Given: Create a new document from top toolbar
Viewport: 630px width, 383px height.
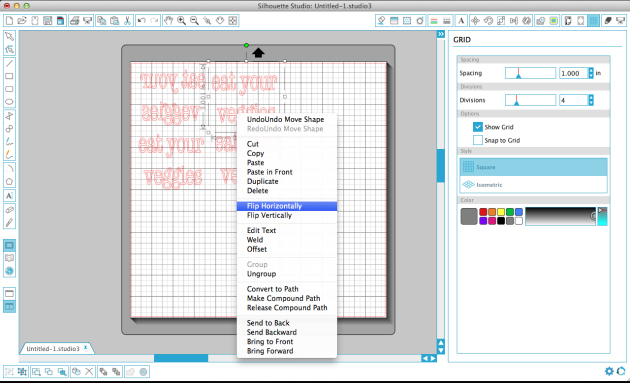Looking at the screenshot, I should (9, 20).
